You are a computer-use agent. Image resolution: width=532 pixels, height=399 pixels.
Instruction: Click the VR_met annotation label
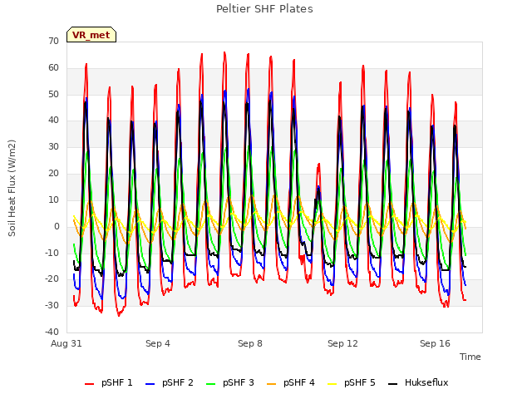[x=91, y=35]
